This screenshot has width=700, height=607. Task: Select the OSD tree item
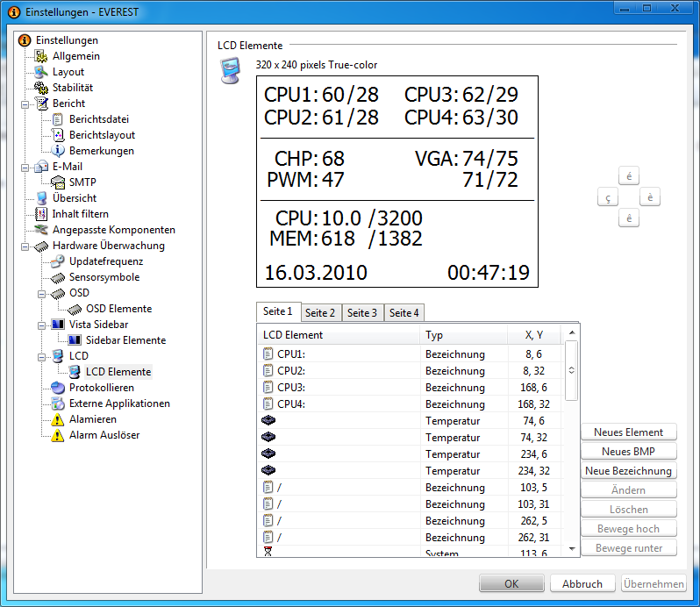tap(80, 293)
